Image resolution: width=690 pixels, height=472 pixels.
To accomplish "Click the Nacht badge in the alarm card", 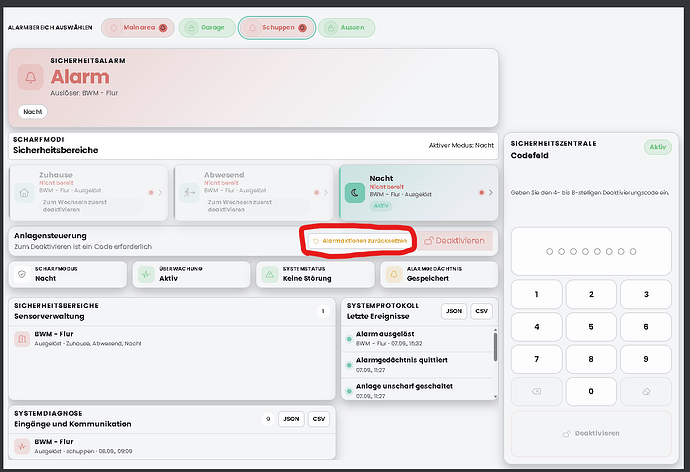I will (x=33, y=112).
